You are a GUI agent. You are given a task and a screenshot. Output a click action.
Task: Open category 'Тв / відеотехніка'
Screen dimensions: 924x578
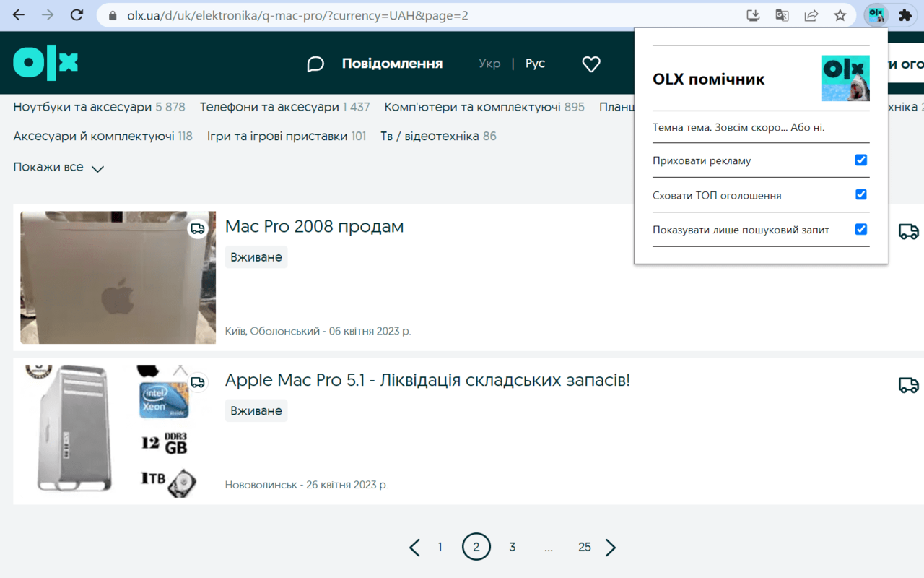click(x=430, y=136)
